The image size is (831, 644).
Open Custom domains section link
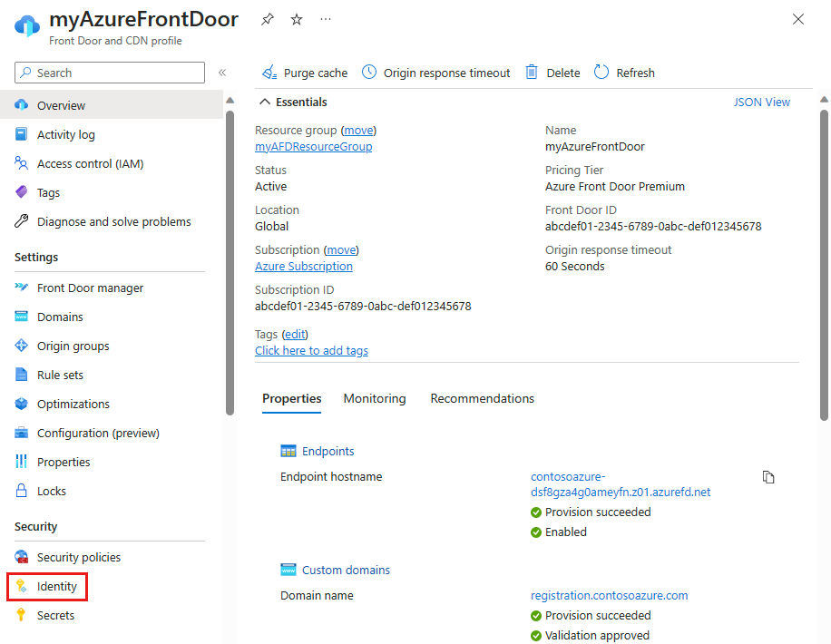pyautogui.click(x=346, y=570)
